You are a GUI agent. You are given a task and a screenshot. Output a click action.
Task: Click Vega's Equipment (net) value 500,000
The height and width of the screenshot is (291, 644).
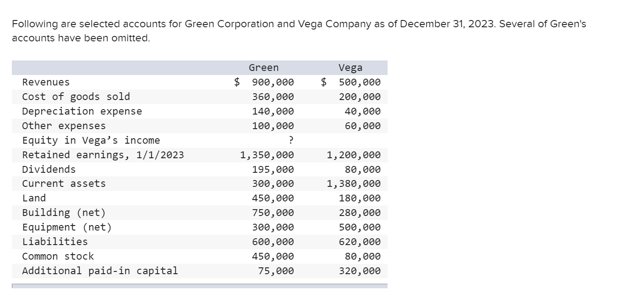click(x=360, y=227)
